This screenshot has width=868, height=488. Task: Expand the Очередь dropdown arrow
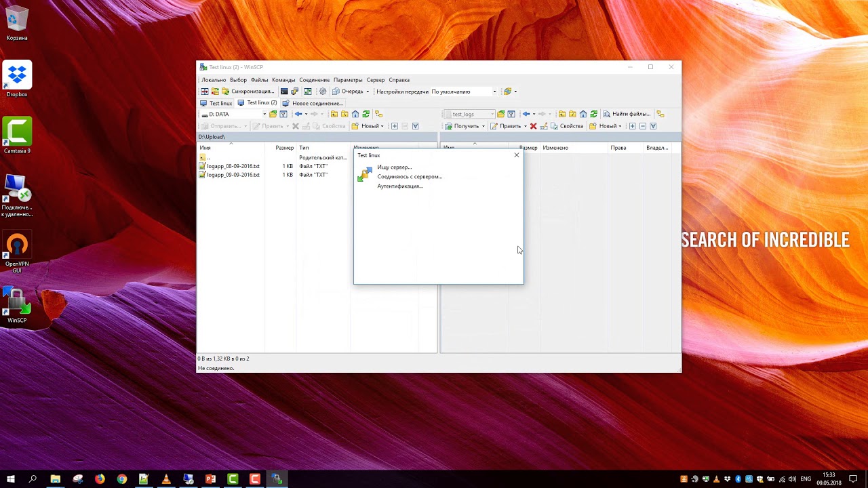point(368,91)
